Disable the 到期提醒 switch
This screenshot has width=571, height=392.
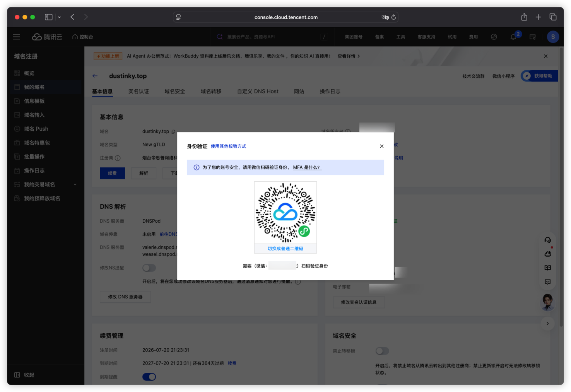pos(149,377)
